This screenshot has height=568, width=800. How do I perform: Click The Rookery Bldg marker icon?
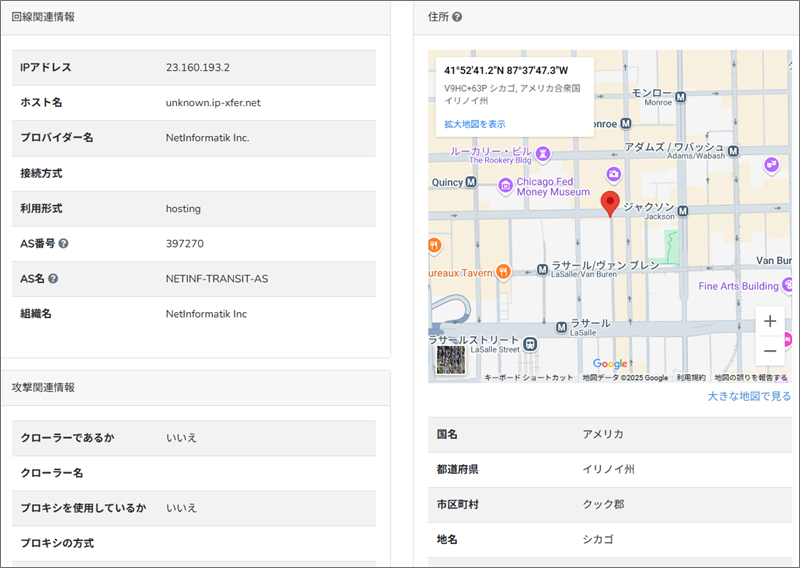click(x=543, y=153)
